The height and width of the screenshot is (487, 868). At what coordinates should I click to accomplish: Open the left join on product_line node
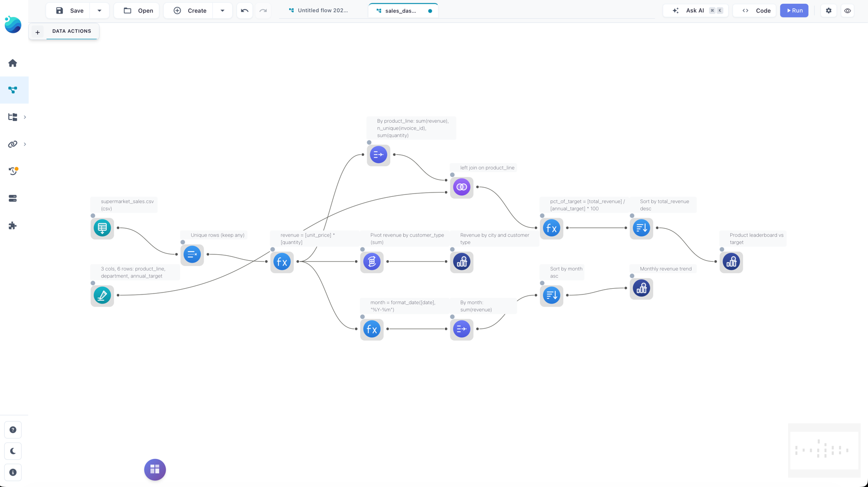(x=461, y=187)
